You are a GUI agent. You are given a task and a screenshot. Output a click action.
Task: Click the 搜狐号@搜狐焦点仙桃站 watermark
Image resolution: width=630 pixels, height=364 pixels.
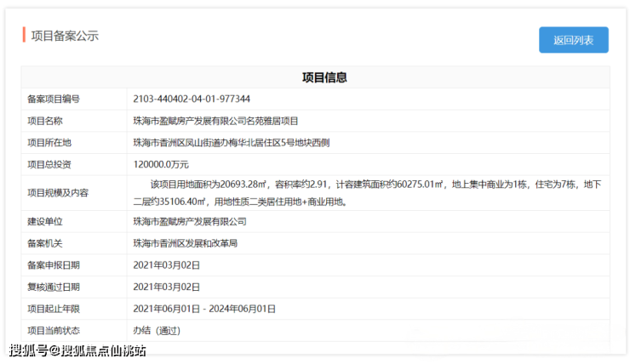[78, 350]
